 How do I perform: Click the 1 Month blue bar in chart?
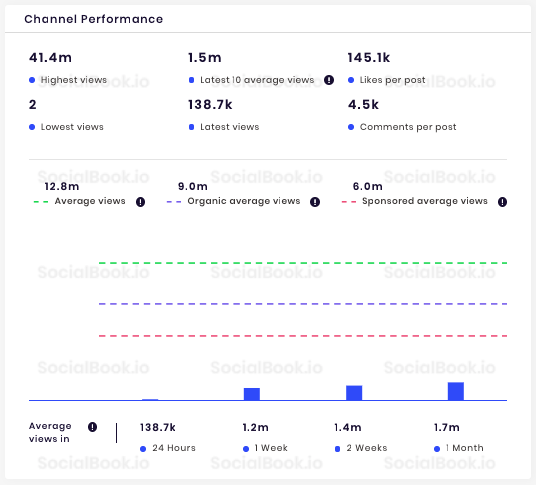pyautogui.click(x=456, y=391)
